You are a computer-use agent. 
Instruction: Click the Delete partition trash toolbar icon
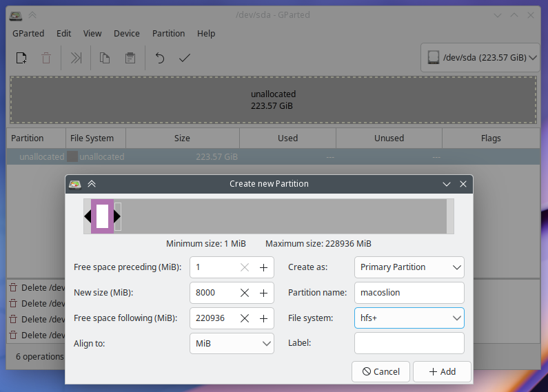click(46, 58)
